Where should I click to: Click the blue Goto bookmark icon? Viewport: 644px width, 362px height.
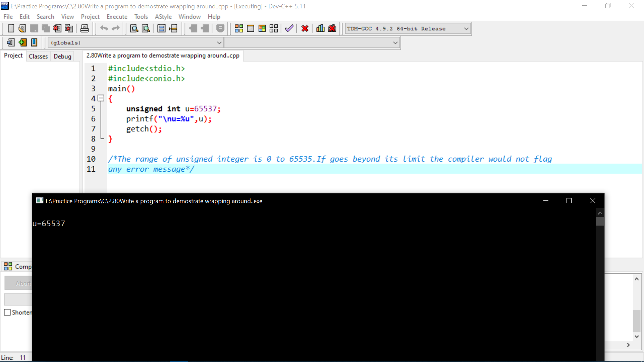tap(34, 43)
